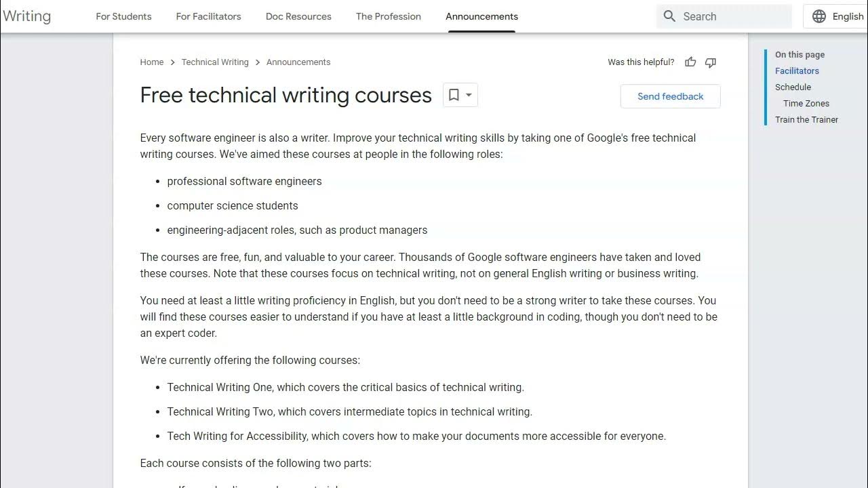Follow the Home breadcrumb link
Viewport: 868px width, 488px height.
(x=152, y=62)
